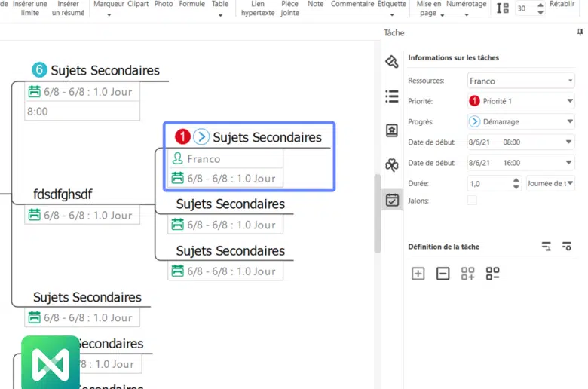Open the style format paint panel icon
The image size is (588, 389).
coord(391,62)
